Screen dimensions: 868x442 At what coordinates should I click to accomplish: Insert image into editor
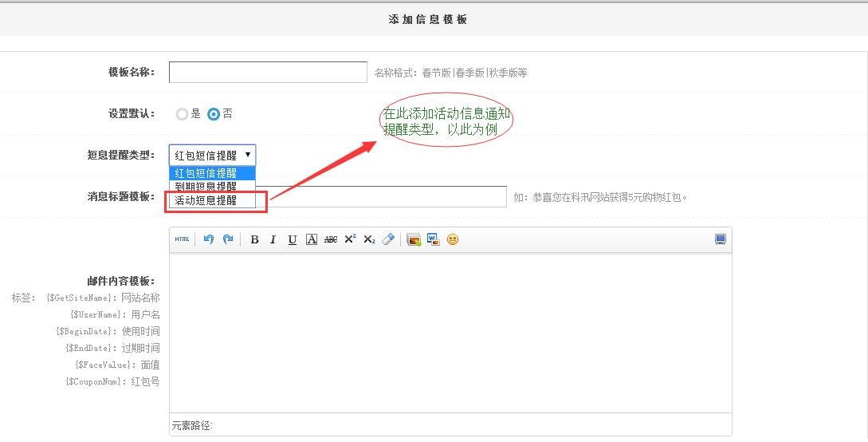click(x=414, y=239)
